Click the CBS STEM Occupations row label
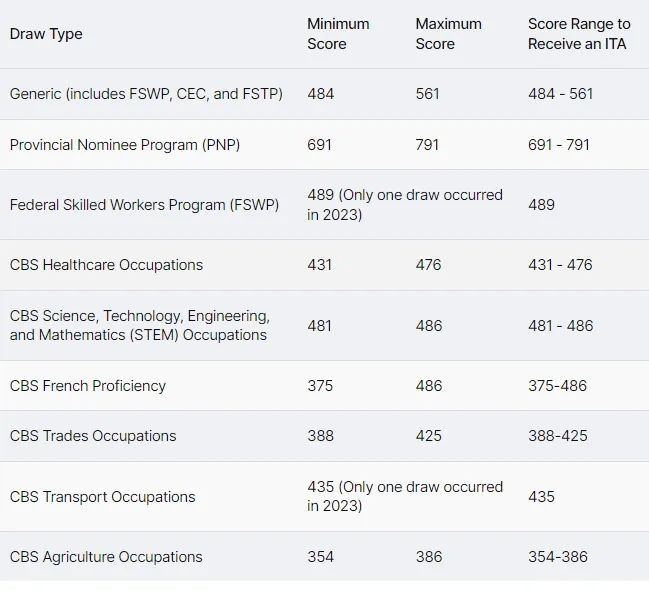 coord(139,325)
